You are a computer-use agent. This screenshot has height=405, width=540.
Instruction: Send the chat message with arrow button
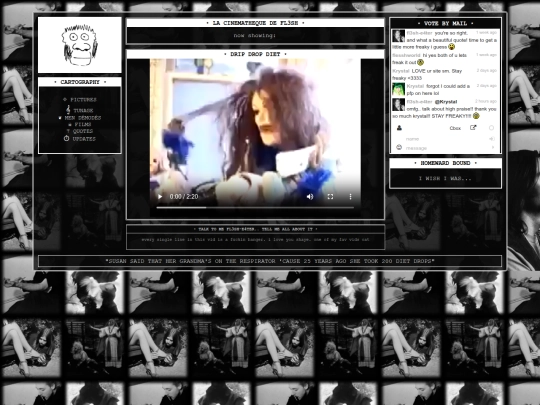point(493,148)
